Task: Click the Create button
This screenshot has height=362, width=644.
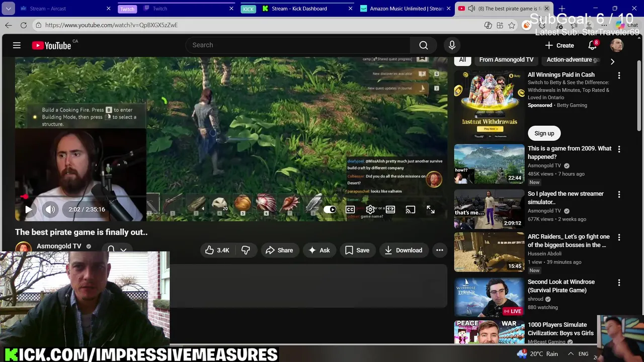Action: coord(559,45)
